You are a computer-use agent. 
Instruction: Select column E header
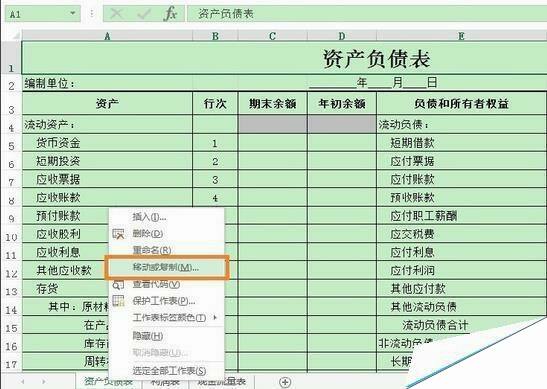click(461, 36)
